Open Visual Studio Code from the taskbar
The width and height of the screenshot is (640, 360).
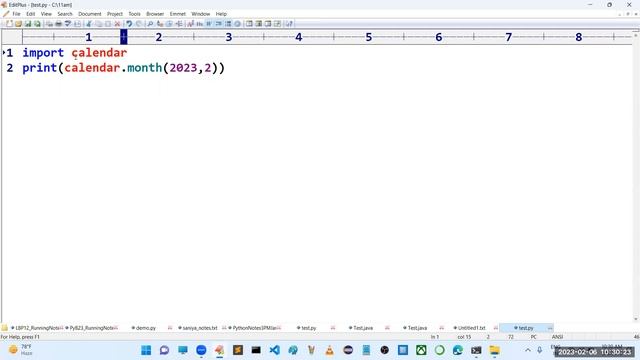pyautogui.click(x=274, y=350)
